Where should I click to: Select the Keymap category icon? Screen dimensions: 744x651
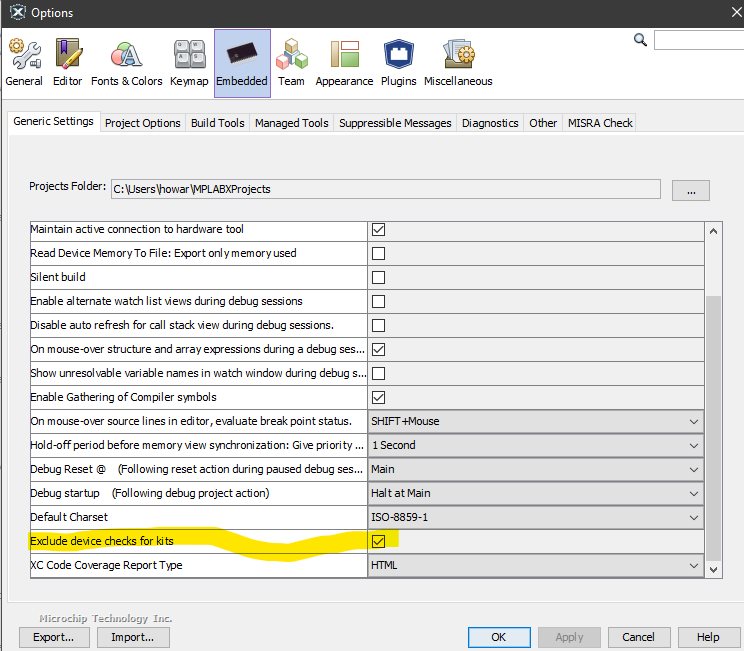pyautogui.click(x=189, y=63)
